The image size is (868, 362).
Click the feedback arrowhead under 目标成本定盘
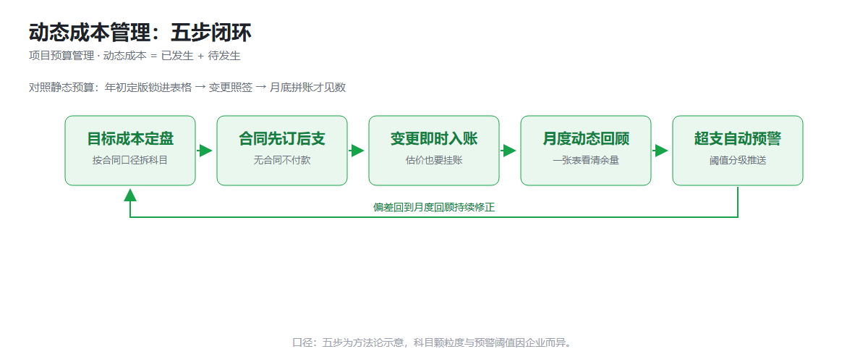click(x=130, y=195)
